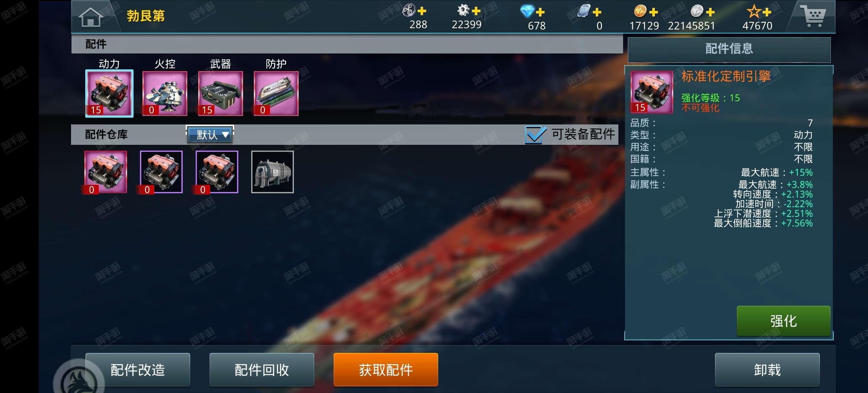
Task: Click the green 强化 button
Action: 783,321
